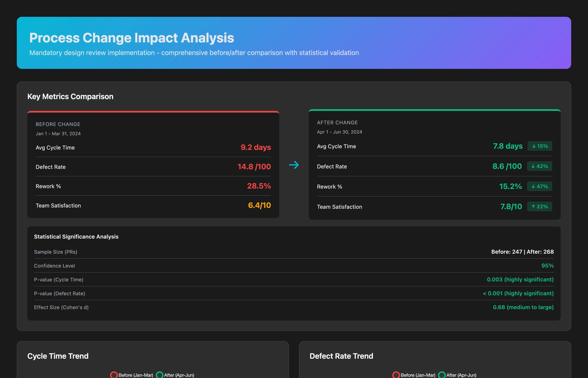Screen dimensions: 588x378
Task: Click the red Before legend circle in Cycle Time Trend
Action: click(114, 375)
